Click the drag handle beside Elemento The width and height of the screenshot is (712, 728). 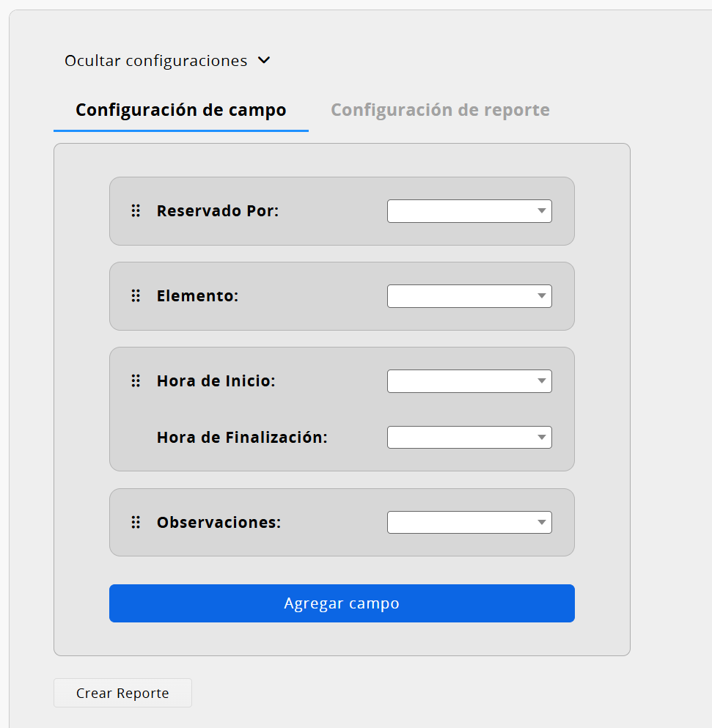click(x=136, y=295)
